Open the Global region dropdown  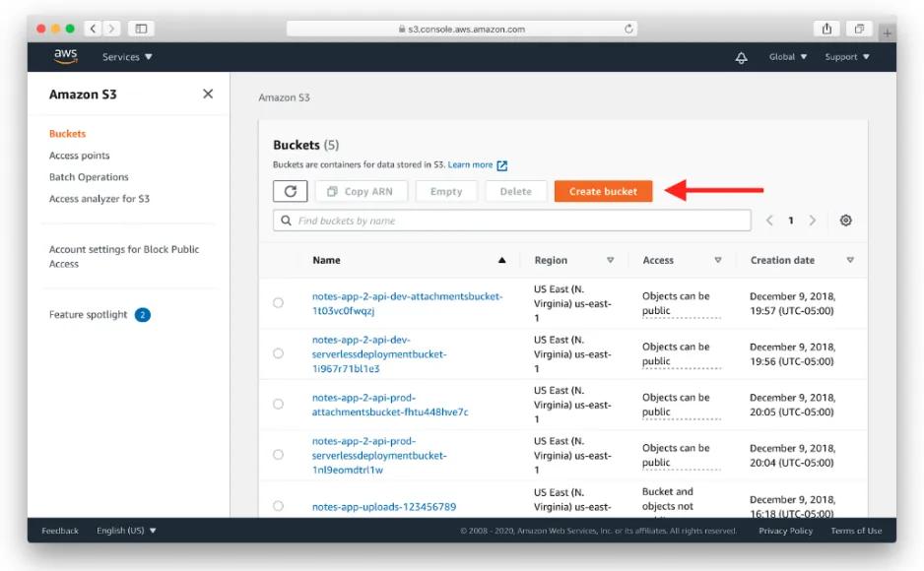788,57
